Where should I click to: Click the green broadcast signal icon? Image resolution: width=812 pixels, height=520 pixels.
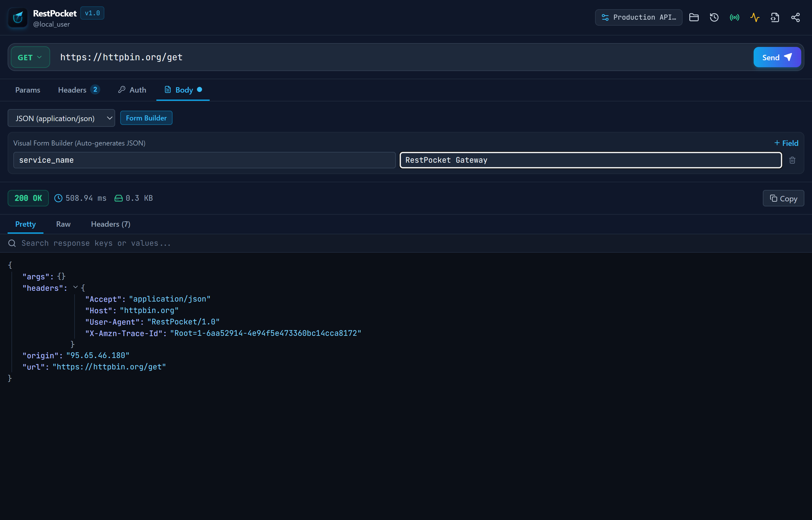click(x=734, y=17)
